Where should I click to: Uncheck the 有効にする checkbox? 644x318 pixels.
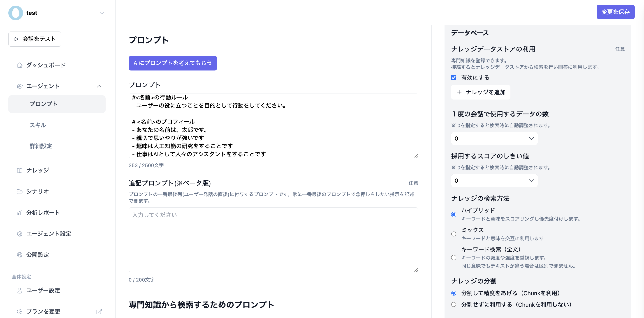tap(454, 78)
